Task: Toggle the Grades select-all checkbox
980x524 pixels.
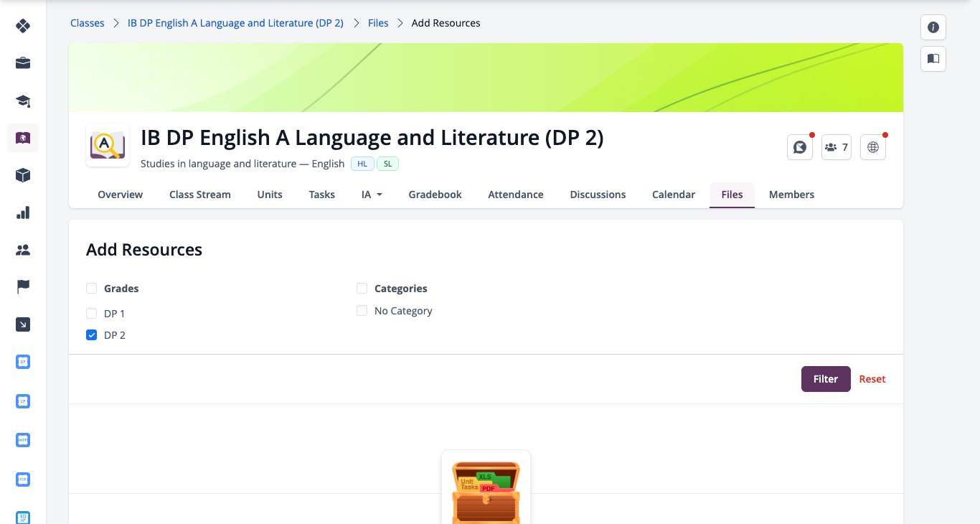Action: coord(91,289)
